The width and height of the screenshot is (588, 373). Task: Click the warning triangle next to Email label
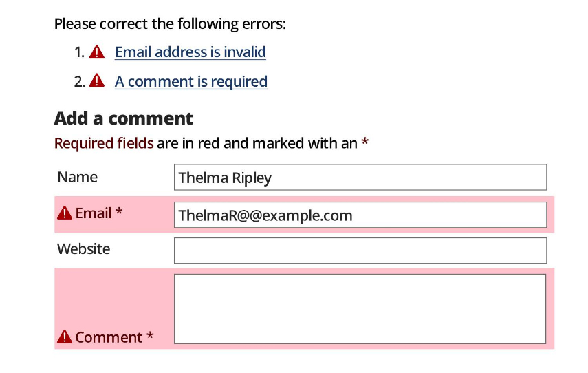(65, 213)
